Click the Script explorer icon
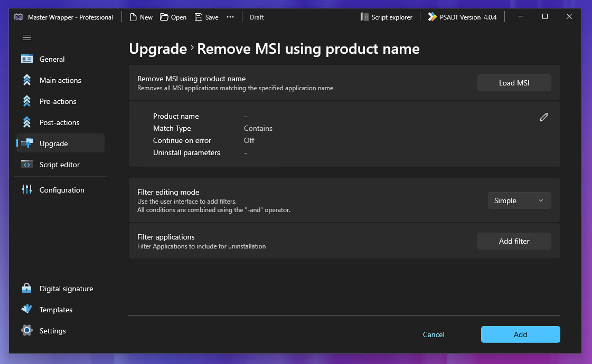The image size is (592, 364). (364, 17)
